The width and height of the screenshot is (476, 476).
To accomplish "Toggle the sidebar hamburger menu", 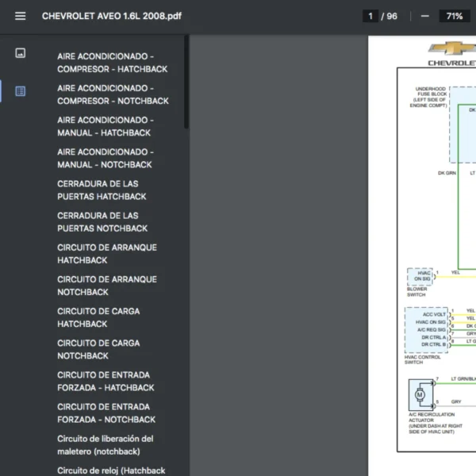I will pyautogui.click(x=21, y=16).
